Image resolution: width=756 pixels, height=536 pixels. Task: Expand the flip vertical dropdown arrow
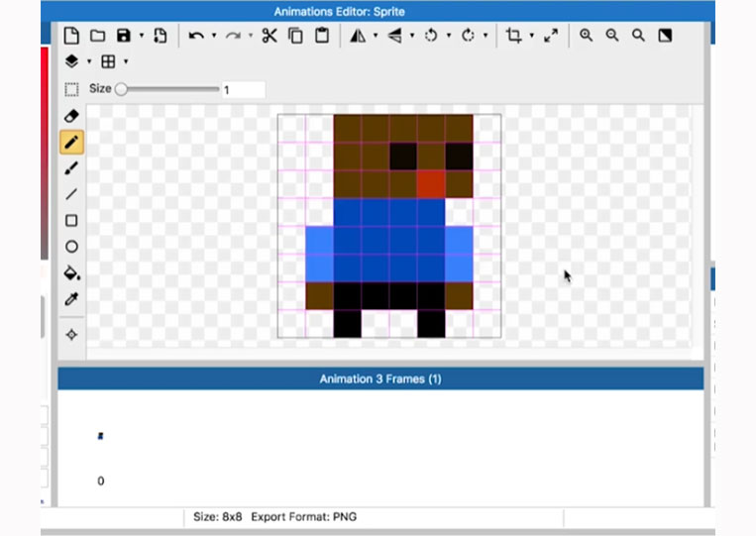(x=412, y=36)
